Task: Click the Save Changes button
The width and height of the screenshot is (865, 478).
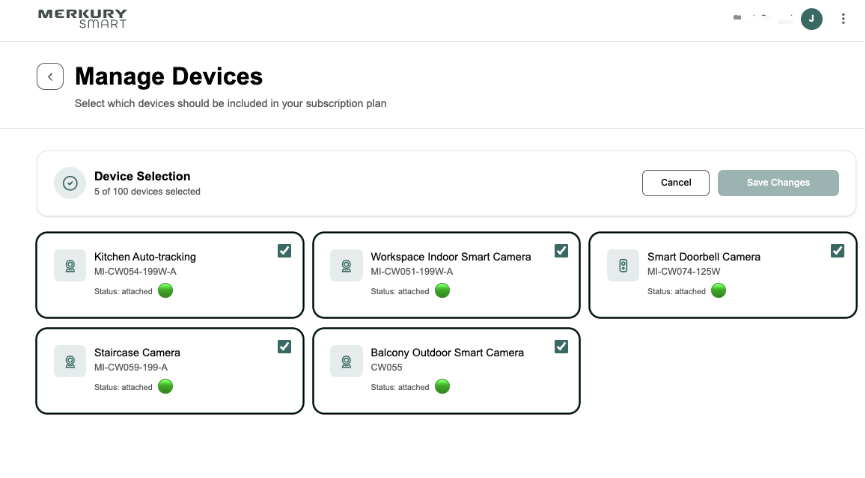Action: click(x=778, y=183)
